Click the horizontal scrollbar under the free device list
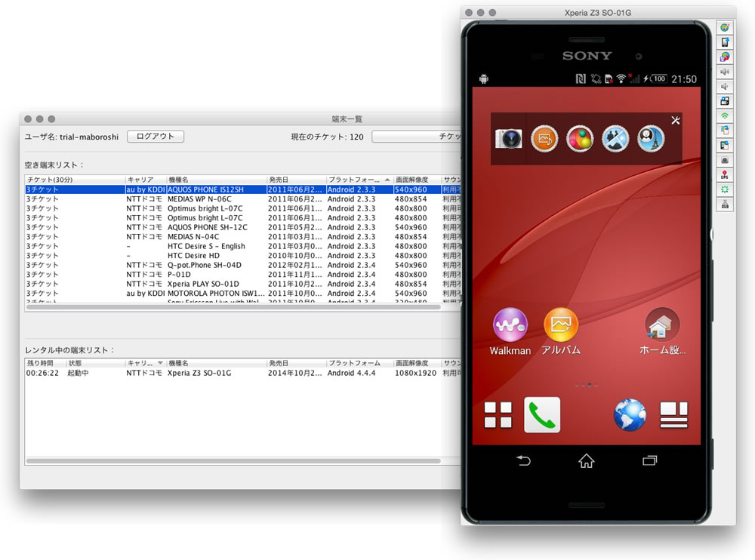Viewport: 755px width, 560px height. click(233, 306)
